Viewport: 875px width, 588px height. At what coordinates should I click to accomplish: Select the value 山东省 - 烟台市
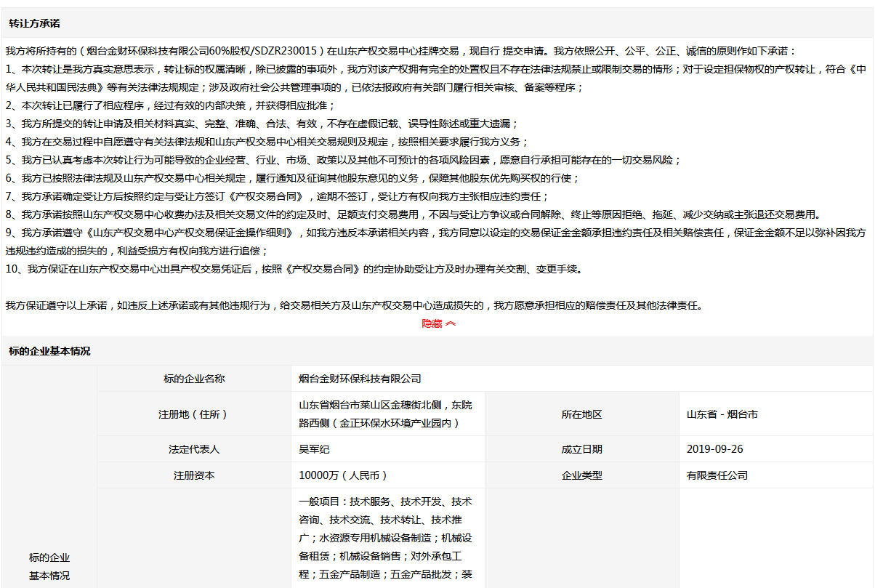coord(722,414)
